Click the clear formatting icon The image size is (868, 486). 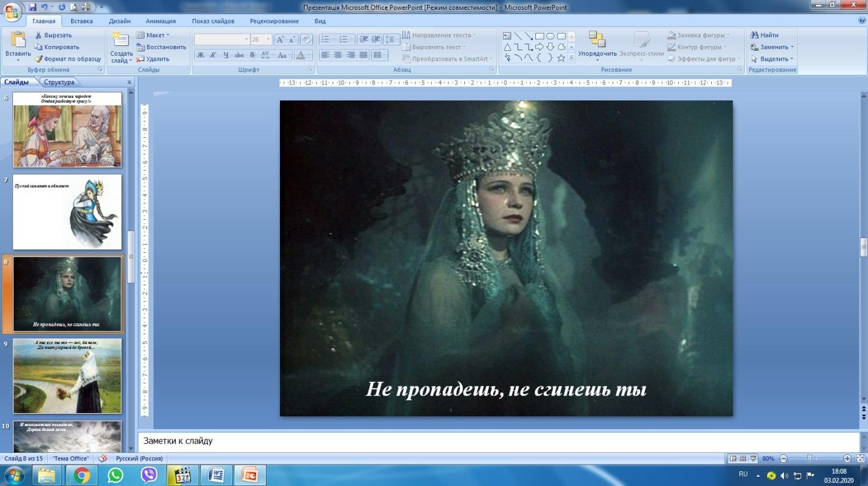coord(307,39)
